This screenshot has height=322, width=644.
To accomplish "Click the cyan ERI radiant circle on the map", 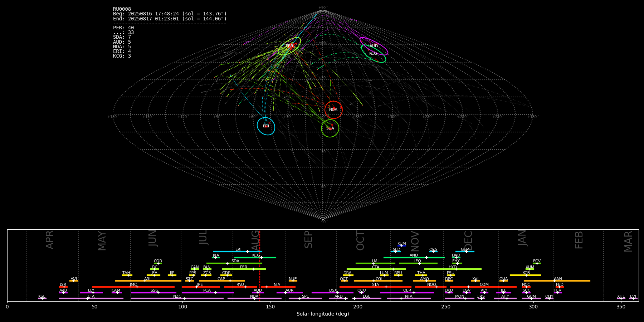I will click(x=266, y=126).
